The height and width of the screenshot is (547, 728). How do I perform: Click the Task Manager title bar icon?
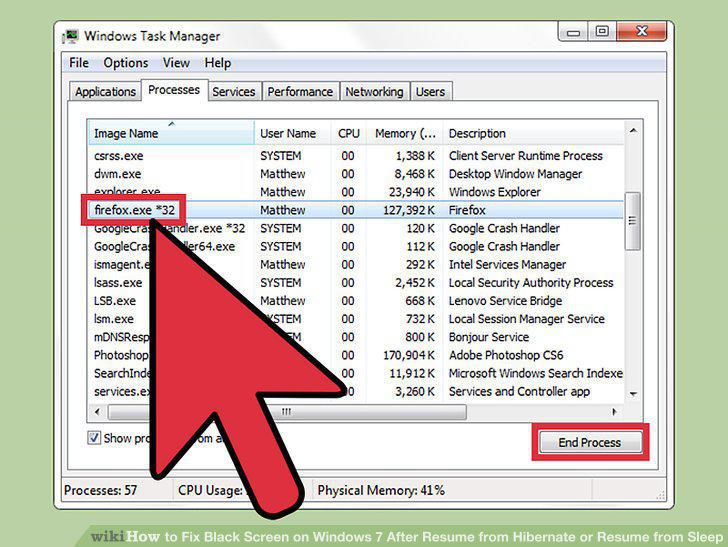tap(71, 36)
